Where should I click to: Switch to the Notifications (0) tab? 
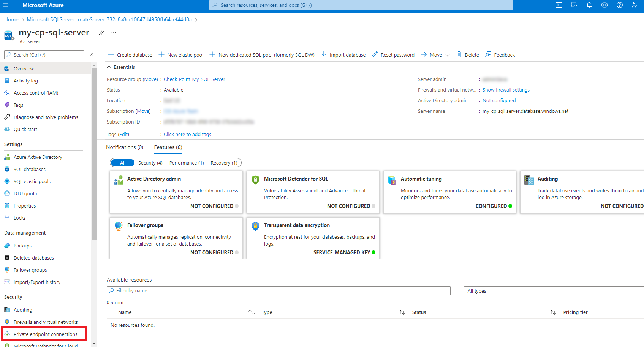[125, 147]
